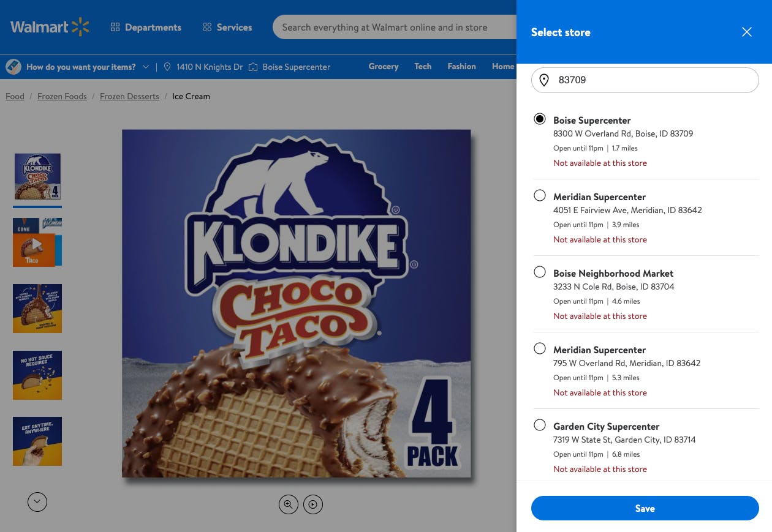The height and width of the screenshot is (532, 772).
Task: Open the Frozen Desserts breadcrumb link
Action: 129,96
